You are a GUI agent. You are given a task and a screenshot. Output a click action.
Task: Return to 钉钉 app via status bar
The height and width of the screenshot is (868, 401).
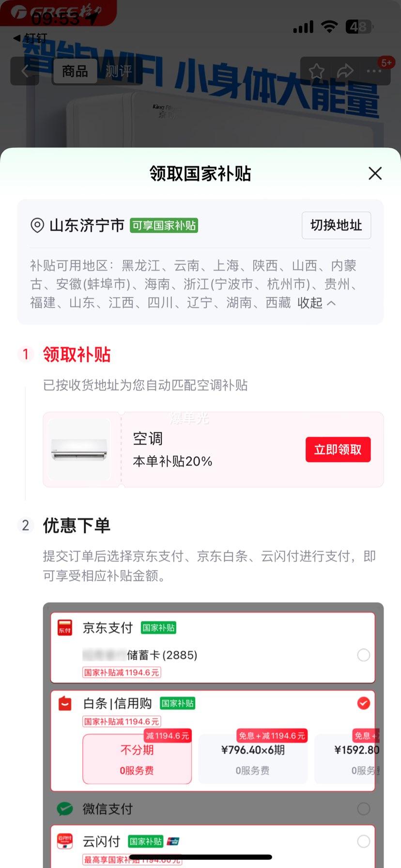30,38
